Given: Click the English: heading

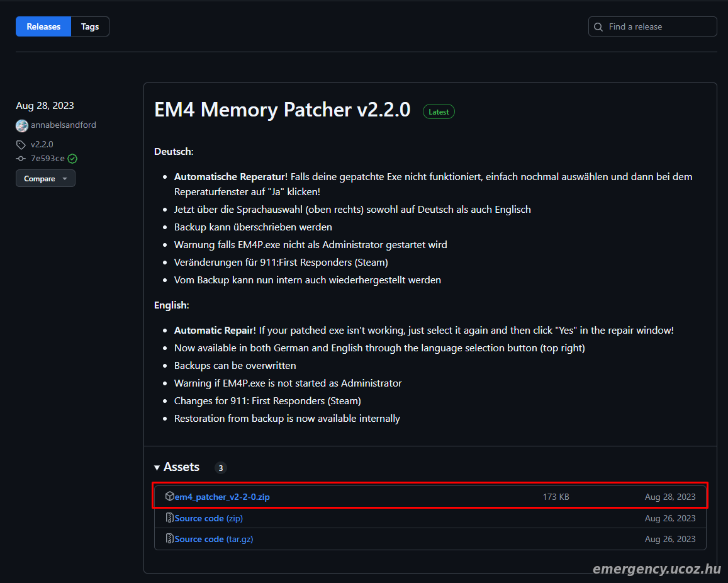Looking at the screenshot, I should [x=171, y=305].
